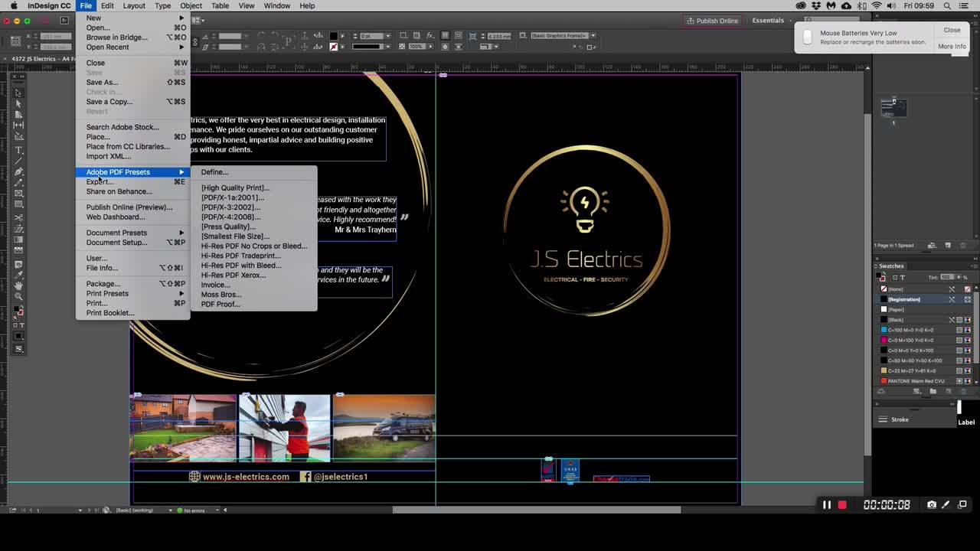The width and height of the screenshot is (980, 551).
Task: Select the Selection tool in the toolbox
Action: pyautogui.click(x=19, y=93)
